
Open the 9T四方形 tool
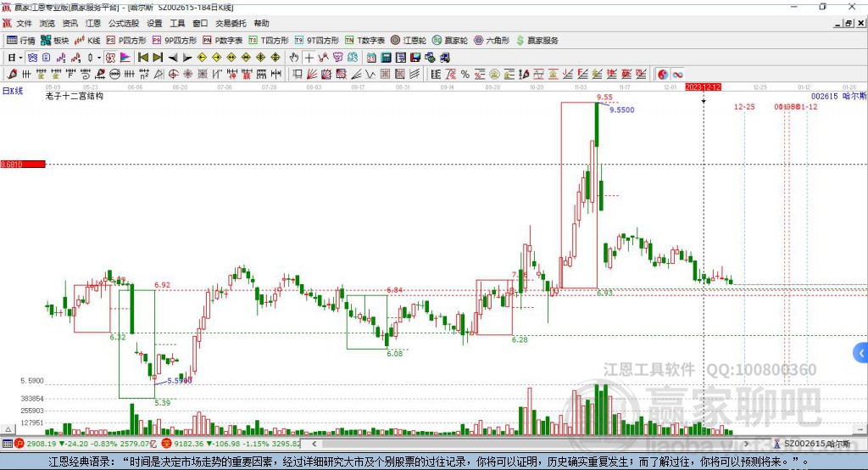tap(317, 41)
